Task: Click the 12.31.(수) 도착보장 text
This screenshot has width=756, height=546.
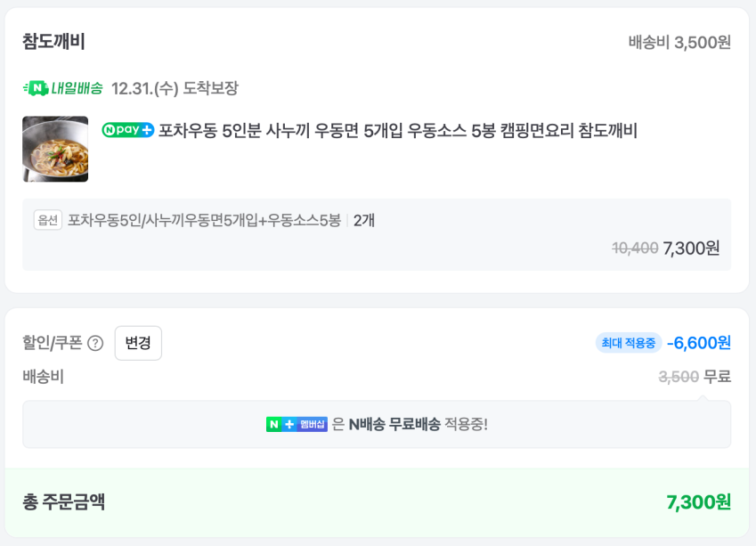Action: [175, 88]
